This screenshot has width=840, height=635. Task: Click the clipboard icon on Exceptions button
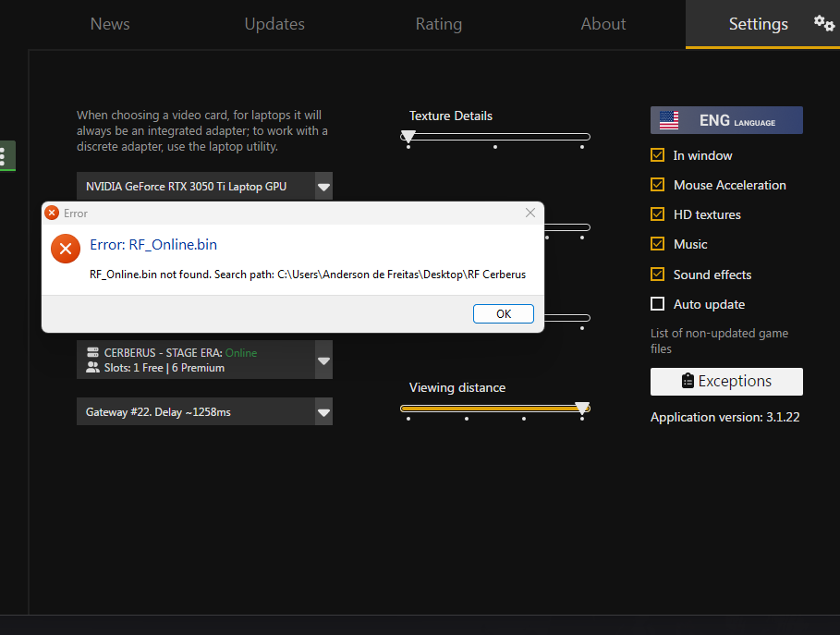click(x=687, y=381)
